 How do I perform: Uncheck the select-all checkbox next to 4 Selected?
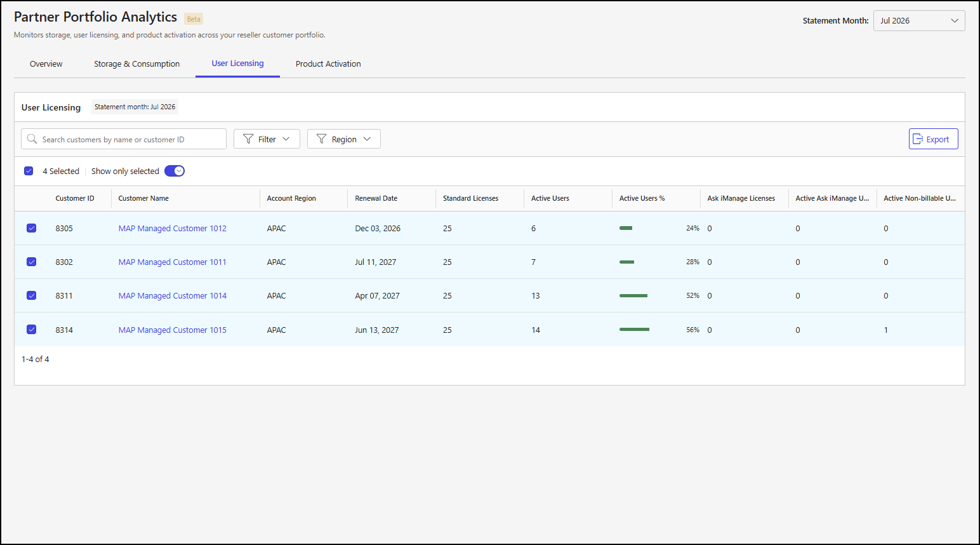click(29, 171)
